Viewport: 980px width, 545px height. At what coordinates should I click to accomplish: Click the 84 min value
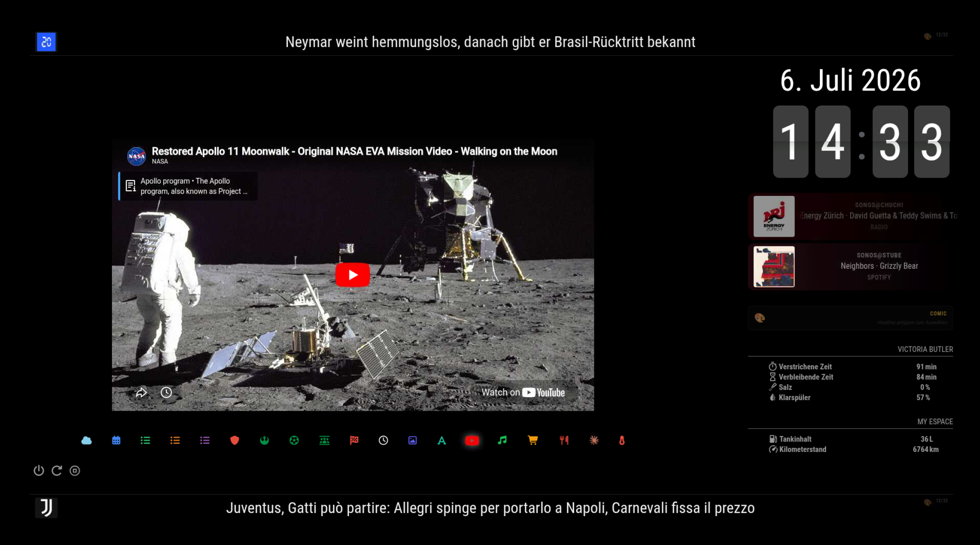click(926, 377)
